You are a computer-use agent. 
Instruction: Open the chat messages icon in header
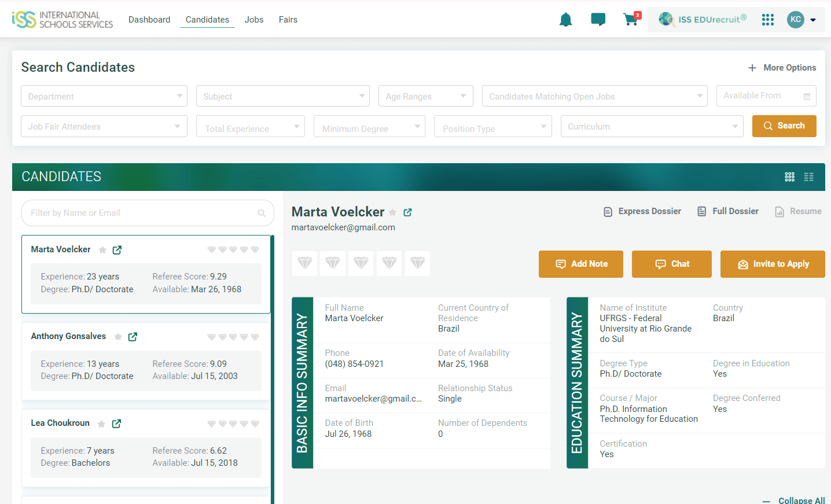598,20
